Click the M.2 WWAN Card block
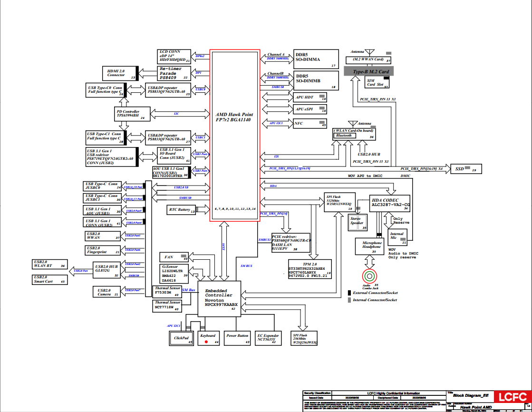The height and width of the screenshot is (412, 532). (368, 60)
